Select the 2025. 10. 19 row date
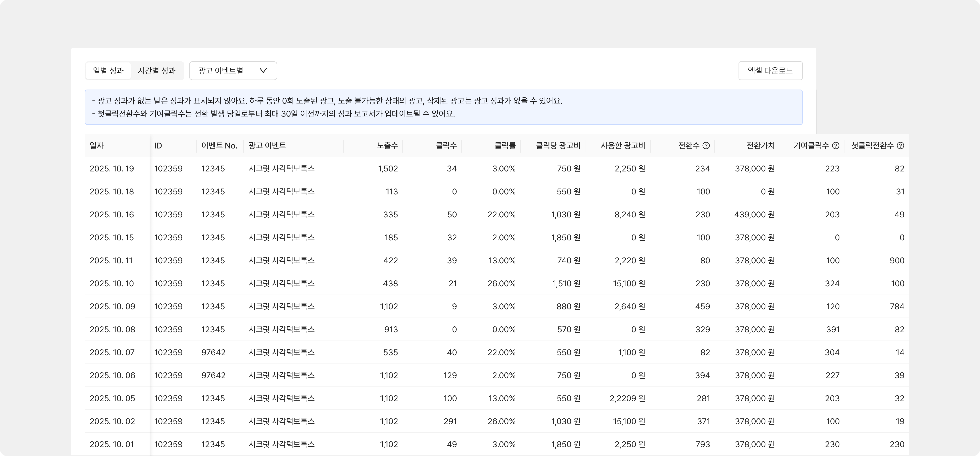 tap(112, 169)
